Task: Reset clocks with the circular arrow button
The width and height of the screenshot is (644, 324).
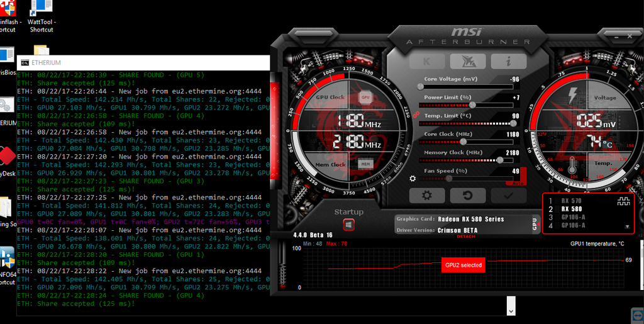Action: tap(468, 196)
